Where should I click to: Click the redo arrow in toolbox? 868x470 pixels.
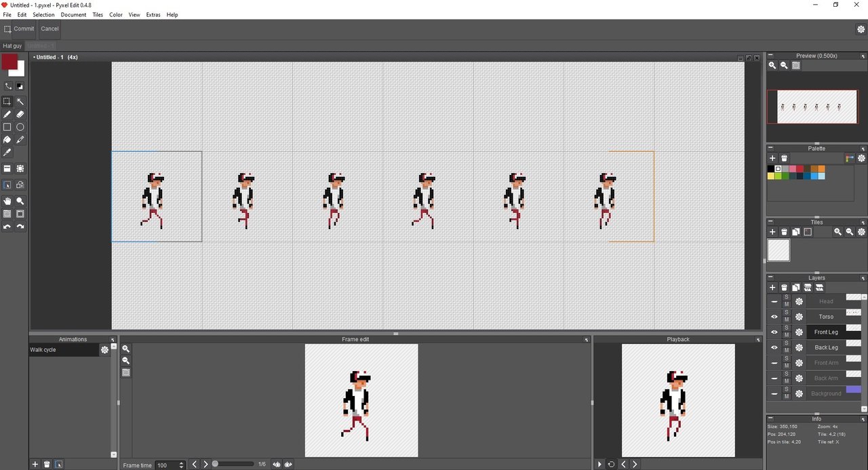20,227
